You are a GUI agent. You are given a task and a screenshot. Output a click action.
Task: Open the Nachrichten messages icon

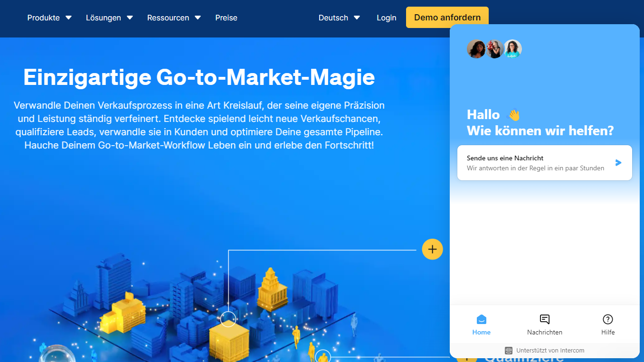(x=545, y=319)
